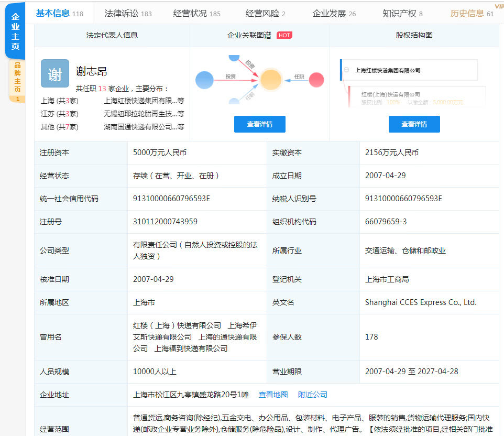Open 红楼(上海)快运有限公司 in equity chart
Screen dimensions: 504x436
coord(390,94)
